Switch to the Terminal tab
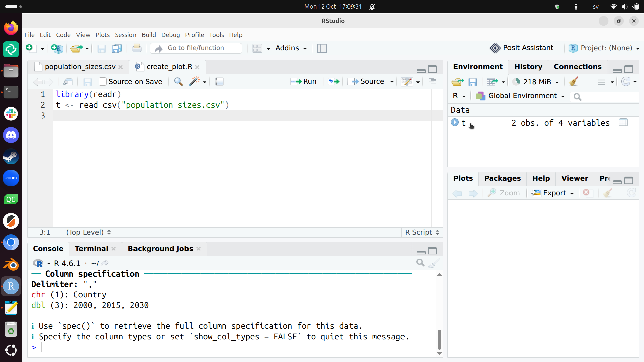Image resolution: width=644 pixels, height=362 pixels. (91, 249)
